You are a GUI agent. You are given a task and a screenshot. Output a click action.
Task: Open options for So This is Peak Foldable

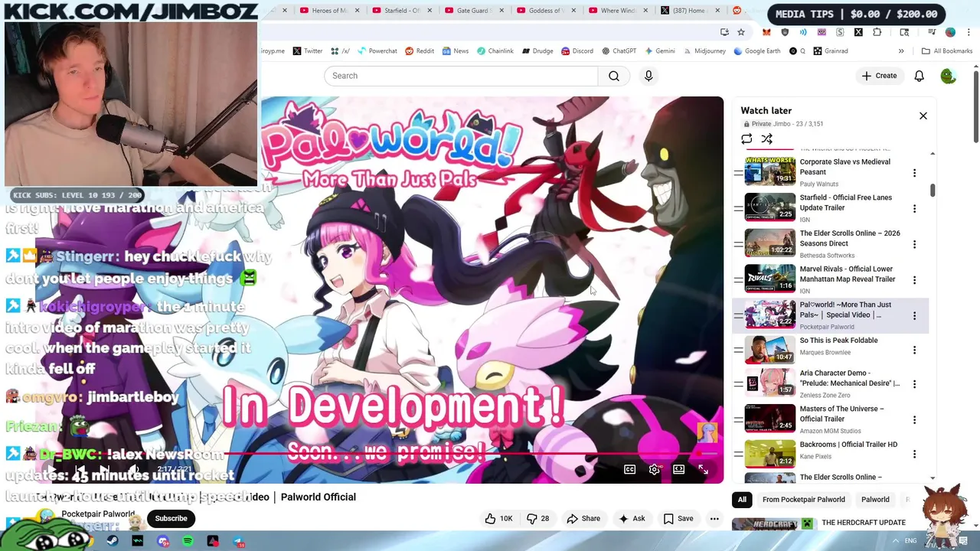tap(914, 350)
